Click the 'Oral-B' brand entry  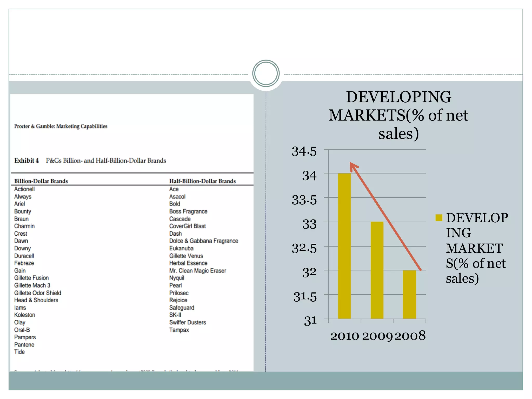[22, 330]
